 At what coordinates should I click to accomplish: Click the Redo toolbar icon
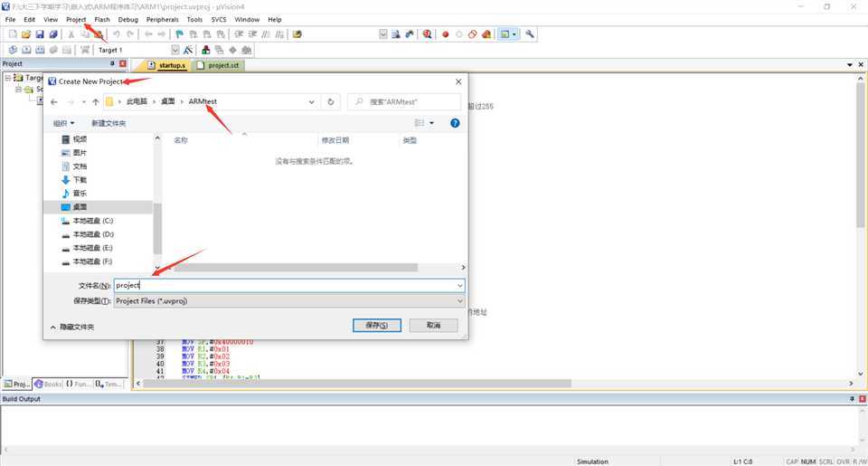pos(130,34)
